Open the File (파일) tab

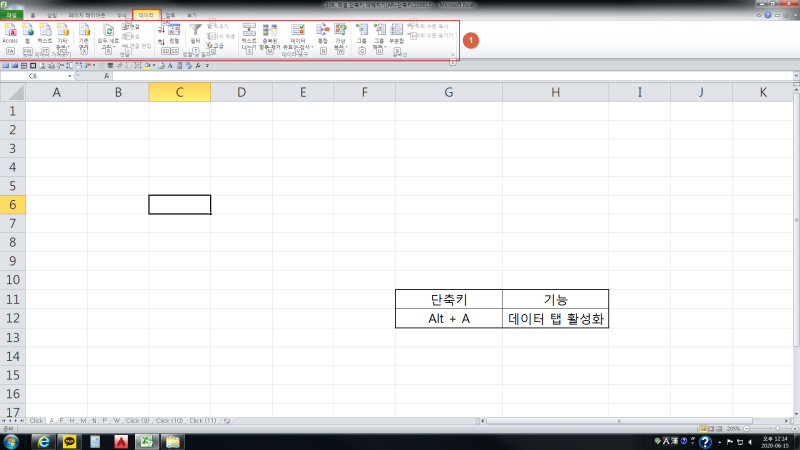(11, 15)
